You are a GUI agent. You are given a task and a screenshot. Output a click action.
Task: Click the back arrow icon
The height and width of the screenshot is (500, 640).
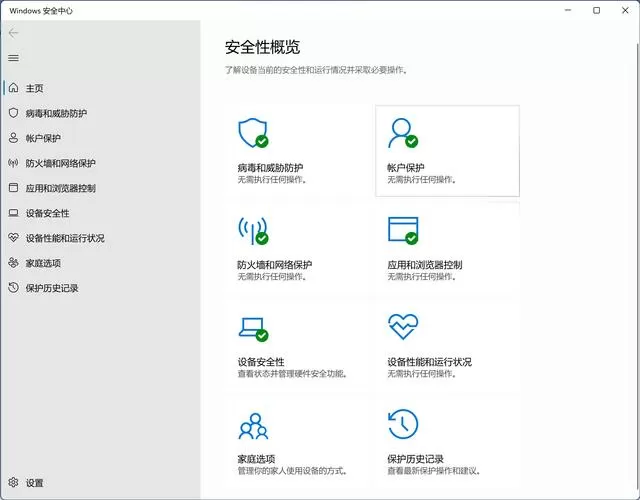13,33
